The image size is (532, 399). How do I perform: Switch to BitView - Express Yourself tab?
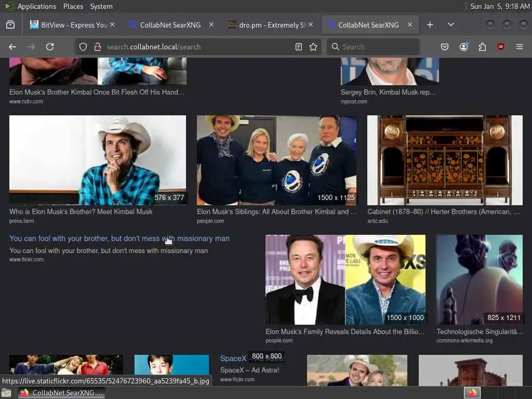click(x=72, y=25)
